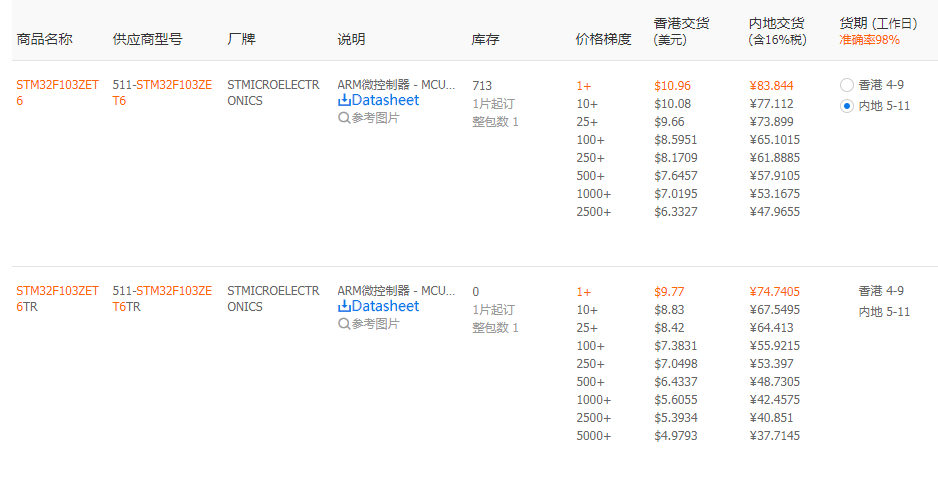Screen dimensions: 938x477
Task: Click the $7.0195 price
Action: 676,193
